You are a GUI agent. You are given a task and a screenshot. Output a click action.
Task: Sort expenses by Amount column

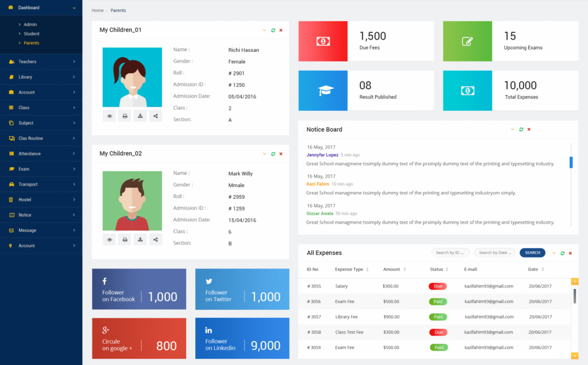(x=404, y=269)
